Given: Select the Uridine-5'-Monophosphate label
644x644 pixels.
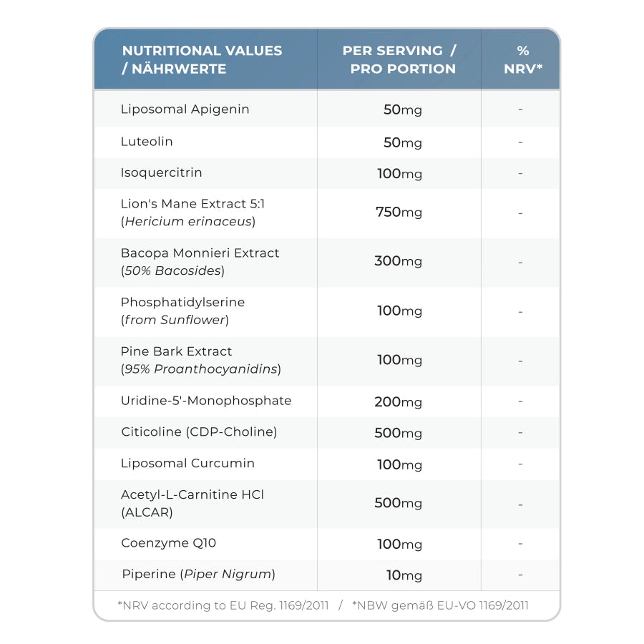Looking at the screenshot, I should pyautogui.click(x=206, y=401).
